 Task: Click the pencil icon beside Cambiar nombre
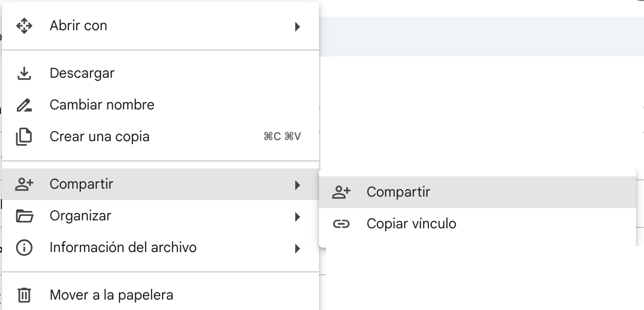[24, 105]
